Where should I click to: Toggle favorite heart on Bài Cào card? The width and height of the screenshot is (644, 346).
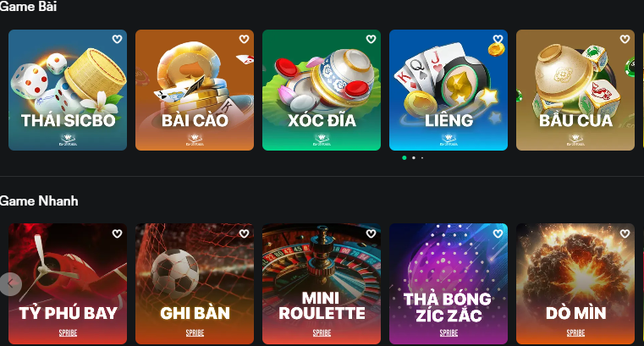pos(244,39)
